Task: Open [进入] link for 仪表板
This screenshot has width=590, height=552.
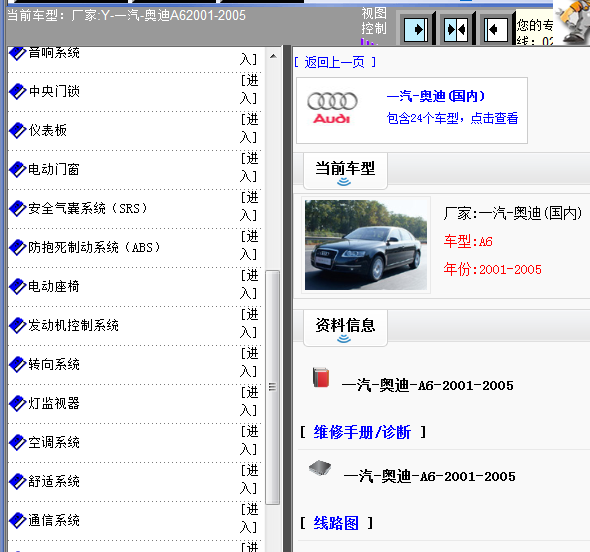Action: pos(249,129)
